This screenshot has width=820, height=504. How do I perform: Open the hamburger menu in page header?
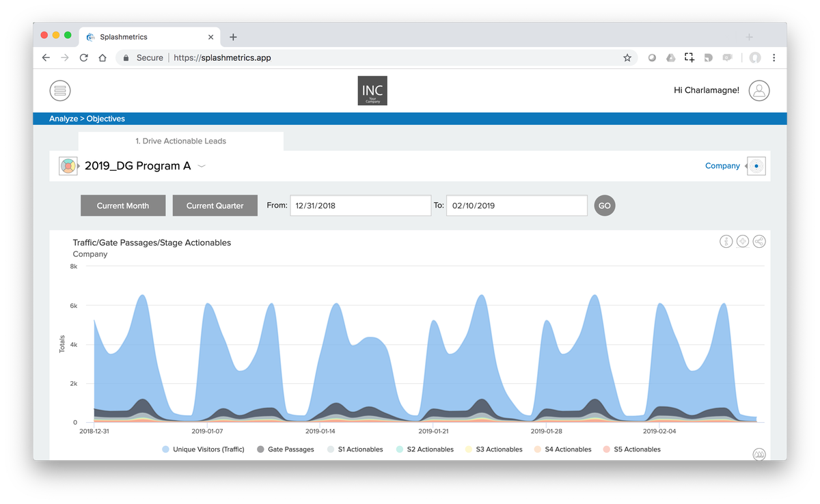tap(60, 90)
